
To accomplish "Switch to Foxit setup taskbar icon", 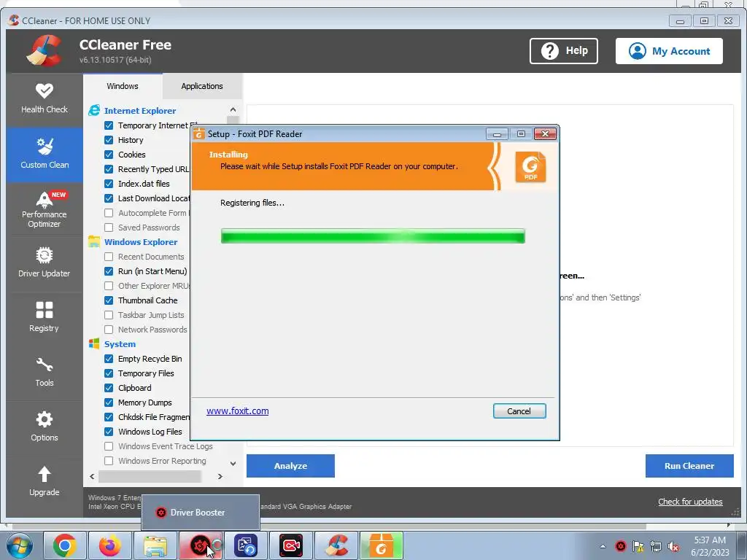I will point(381,545).
